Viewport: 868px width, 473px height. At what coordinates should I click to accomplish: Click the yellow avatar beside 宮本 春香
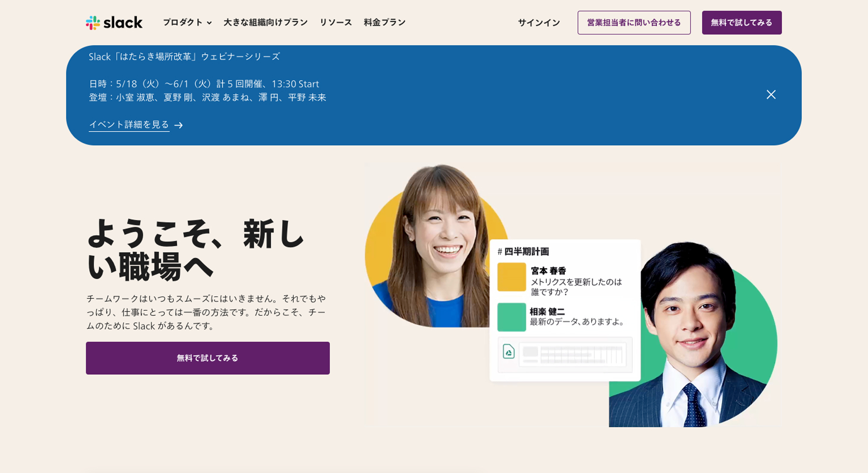point(512,277)
